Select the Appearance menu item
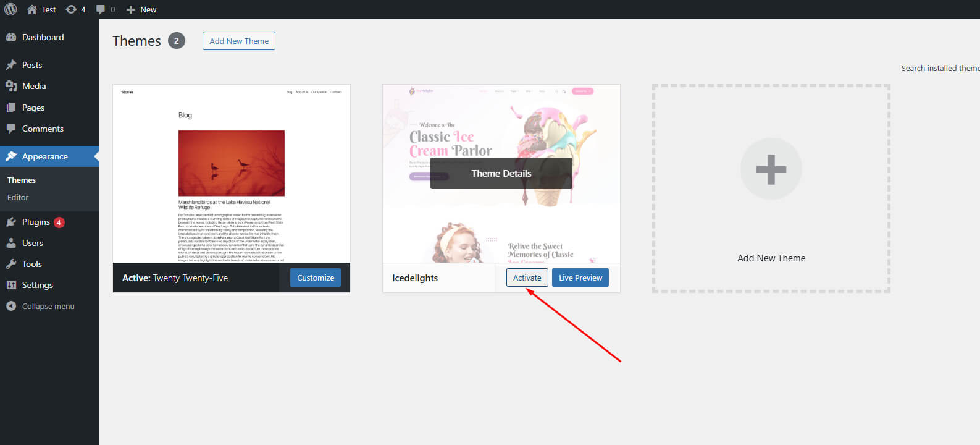Screen dimensions: 980x445 pyautogui.click(x=49, y=156)
